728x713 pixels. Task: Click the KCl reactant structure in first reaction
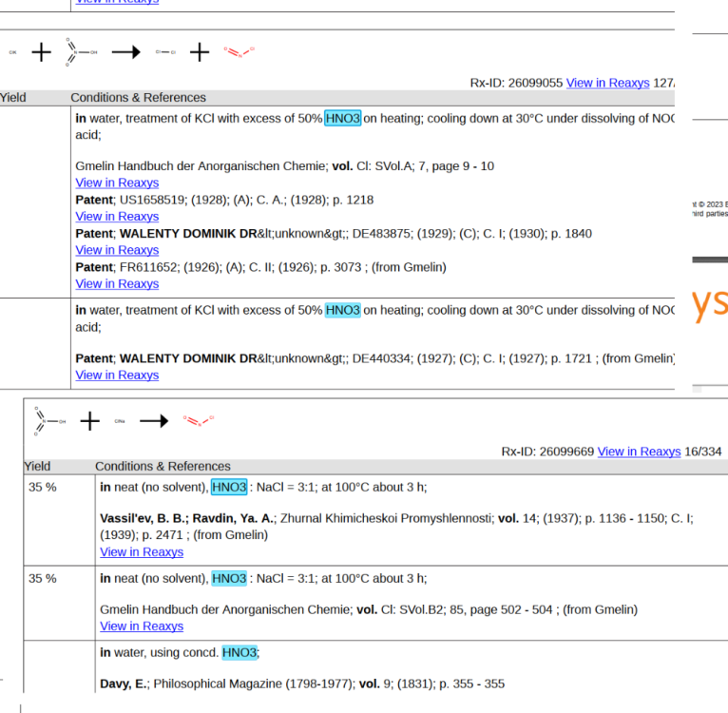coord(13,52)
